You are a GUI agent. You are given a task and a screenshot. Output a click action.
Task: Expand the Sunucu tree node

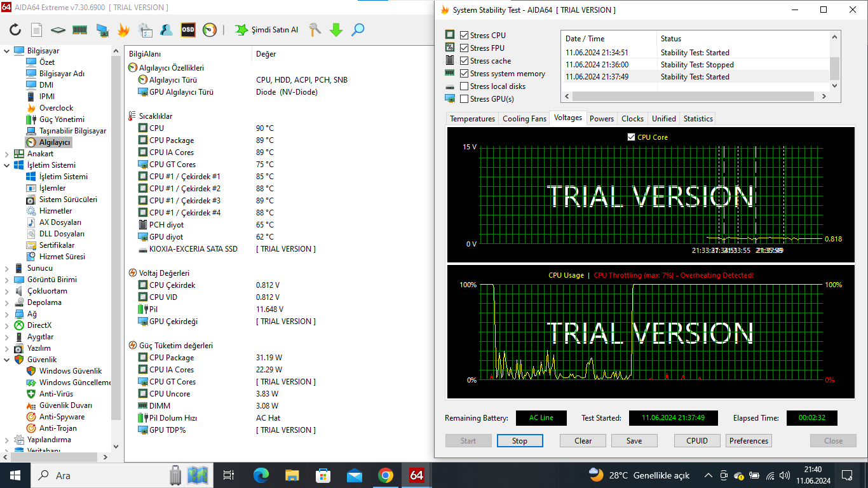(7, 268)
